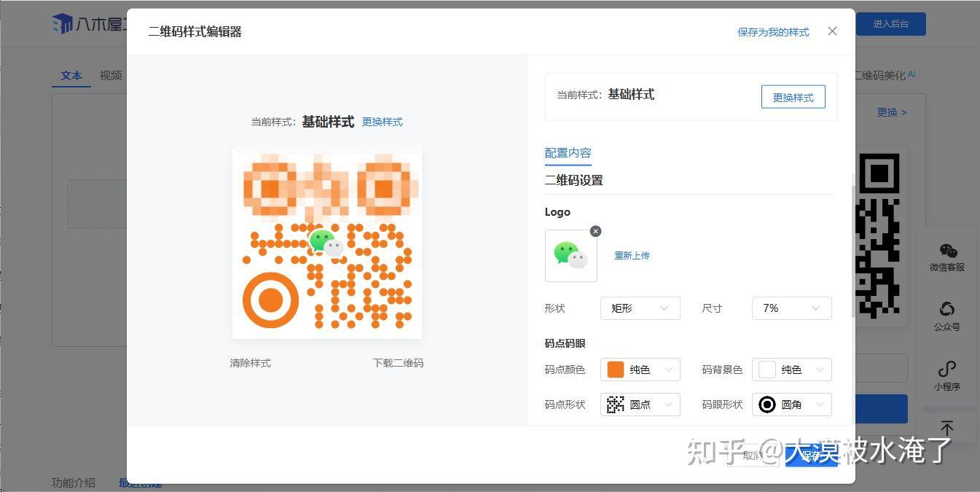
Task: Click the 功能介绍 tab at page bottom
Action: [x=74, y=483]
